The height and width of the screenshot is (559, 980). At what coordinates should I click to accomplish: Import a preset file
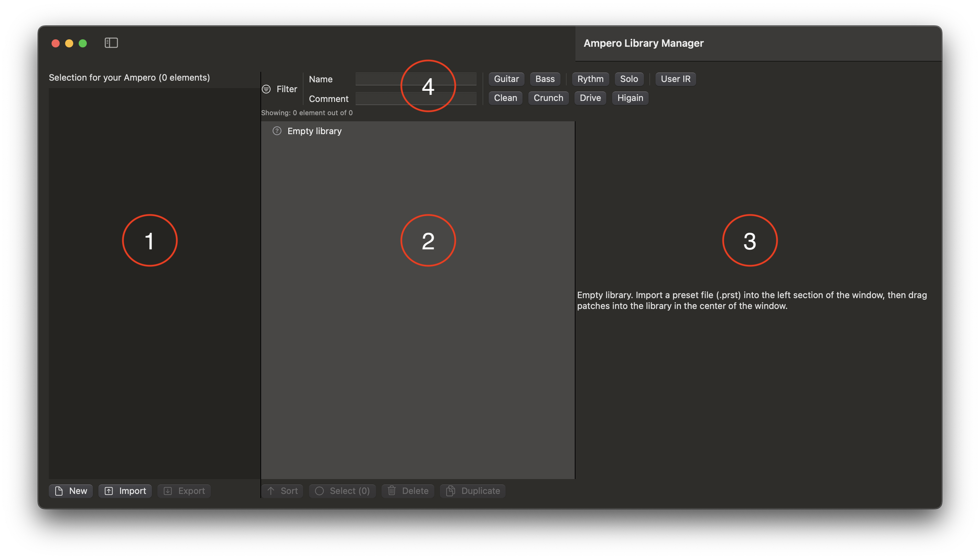click(125, 491)
